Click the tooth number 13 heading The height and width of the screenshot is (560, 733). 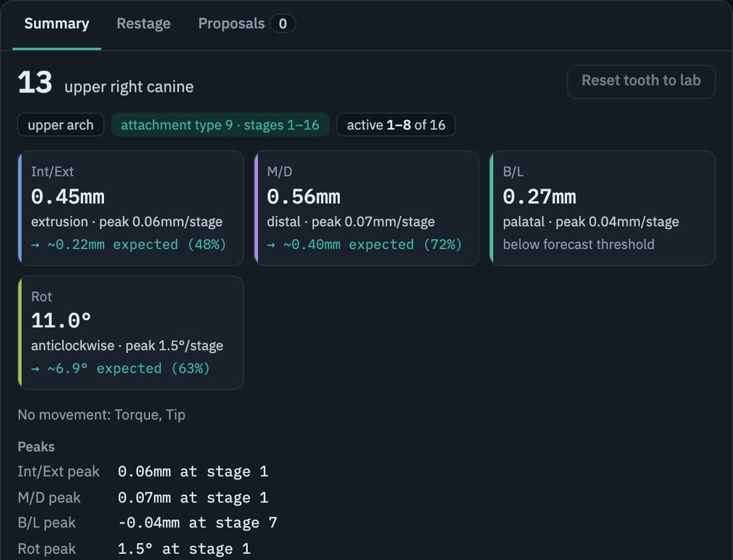35,83
